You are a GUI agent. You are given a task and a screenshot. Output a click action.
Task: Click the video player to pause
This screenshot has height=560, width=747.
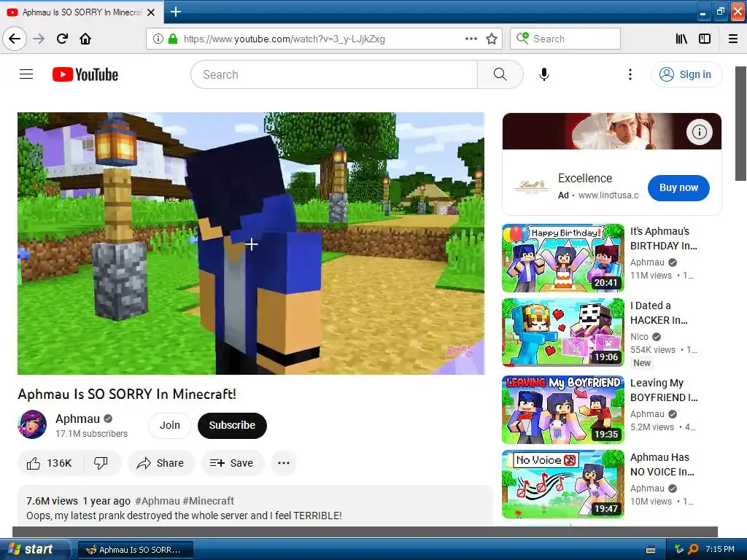(x=251, y=244)
